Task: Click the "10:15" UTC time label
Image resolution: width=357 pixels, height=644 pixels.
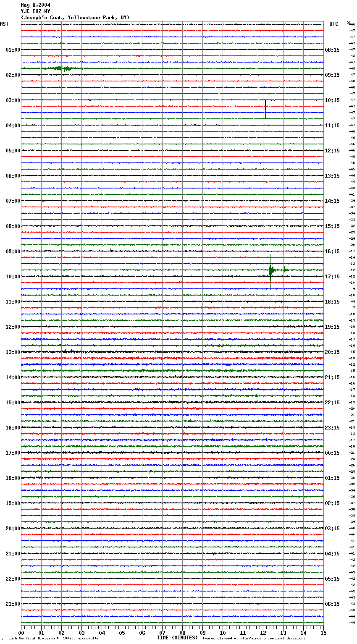Action: 332,100
